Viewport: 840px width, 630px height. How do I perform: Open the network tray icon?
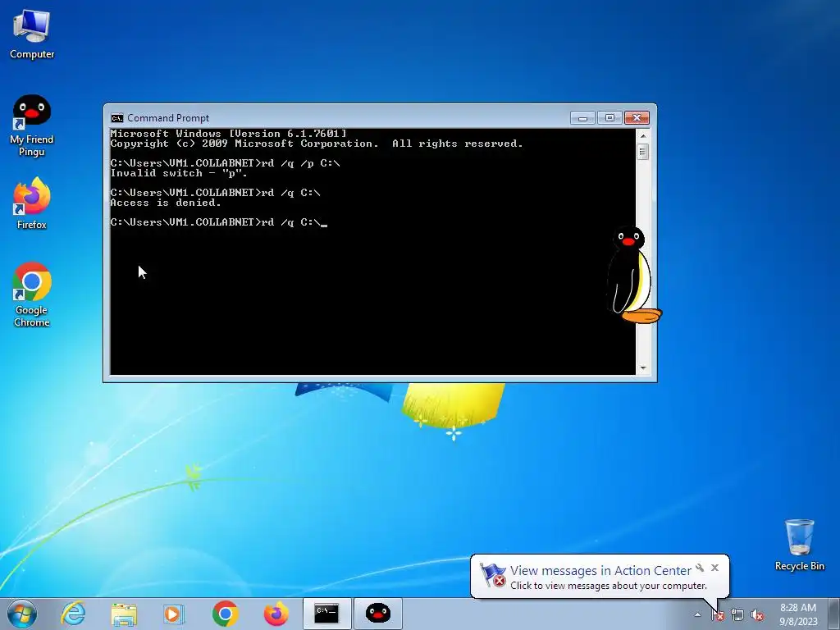737,615
